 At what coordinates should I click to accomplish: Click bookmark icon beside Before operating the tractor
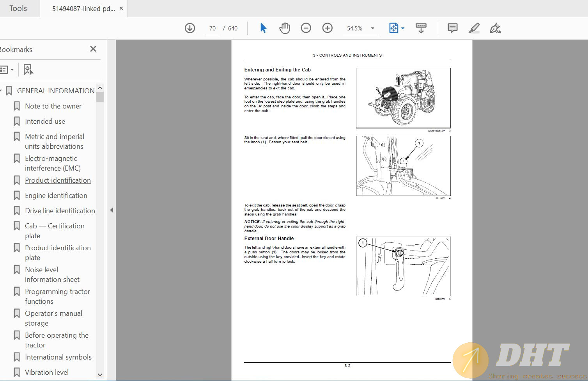(x=17, y=335)
